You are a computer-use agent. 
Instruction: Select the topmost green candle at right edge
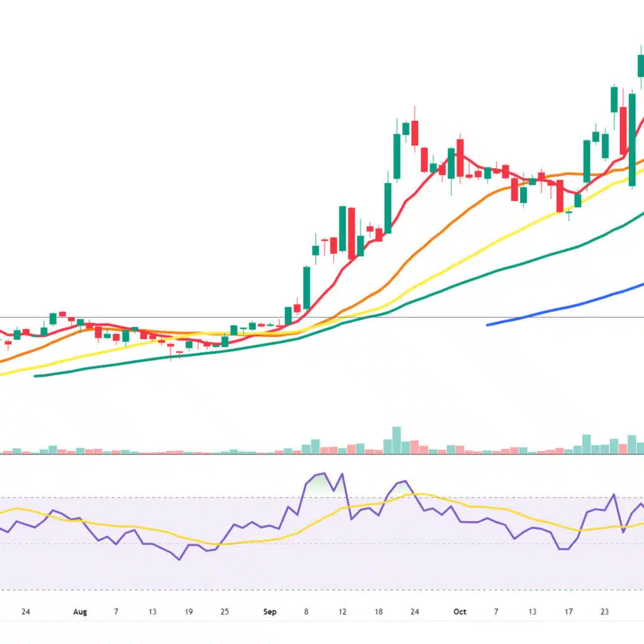pyautogui.click(x=640, y=65)
